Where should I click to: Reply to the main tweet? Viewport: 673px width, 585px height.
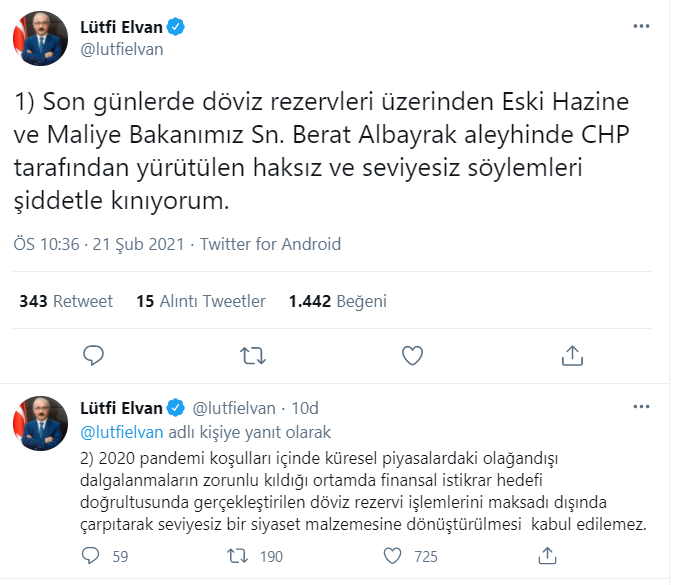pos(93,354)
